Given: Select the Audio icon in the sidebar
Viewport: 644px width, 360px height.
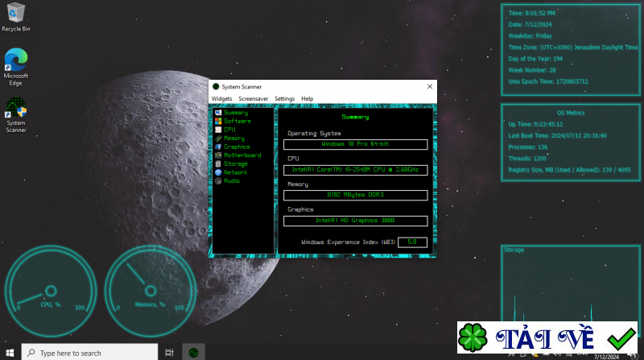Looking at the screenshot, I should pyautogui.click(x=218, y=181).
